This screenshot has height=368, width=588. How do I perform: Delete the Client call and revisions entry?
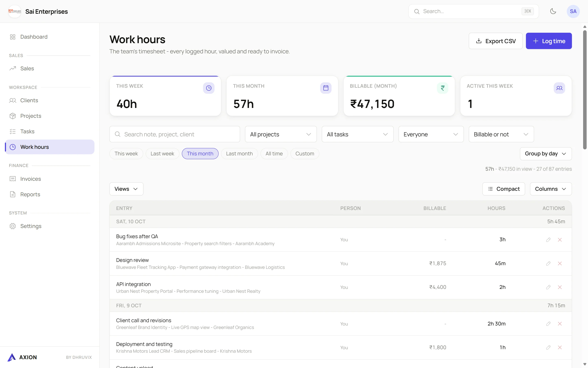(560, 324)
